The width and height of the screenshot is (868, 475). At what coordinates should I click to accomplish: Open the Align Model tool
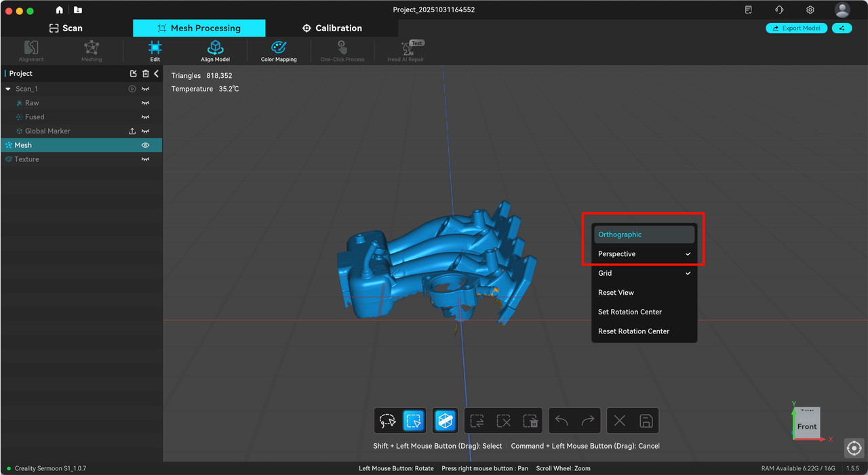(x=215, y=50)
